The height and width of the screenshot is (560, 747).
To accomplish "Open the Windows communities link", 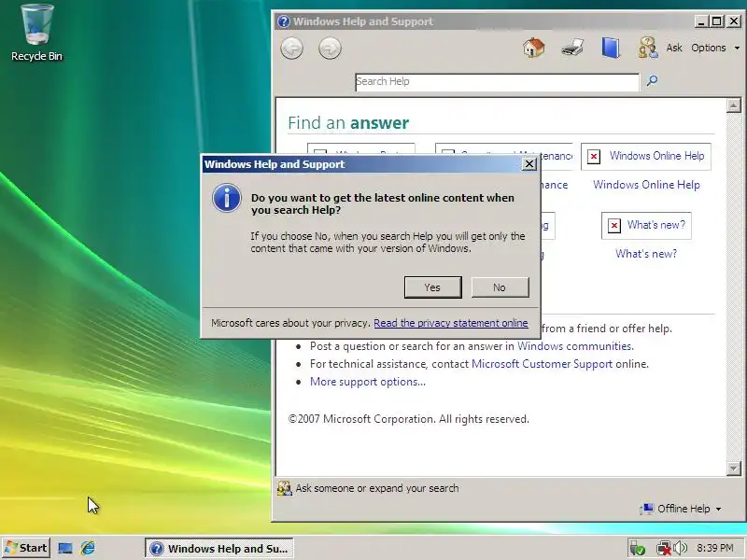I will pos(575,346).
